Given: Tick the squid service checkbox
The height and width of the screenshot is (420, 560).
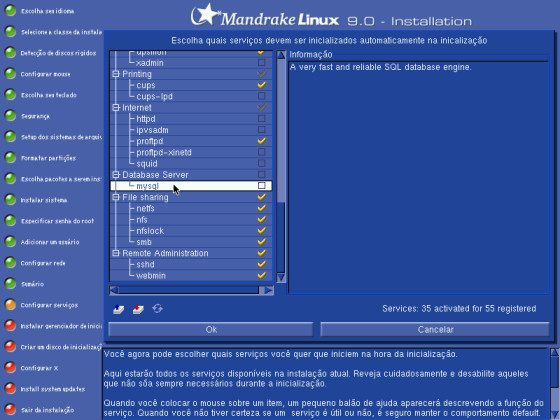Looking at the screenshot, I should (261, 163).
